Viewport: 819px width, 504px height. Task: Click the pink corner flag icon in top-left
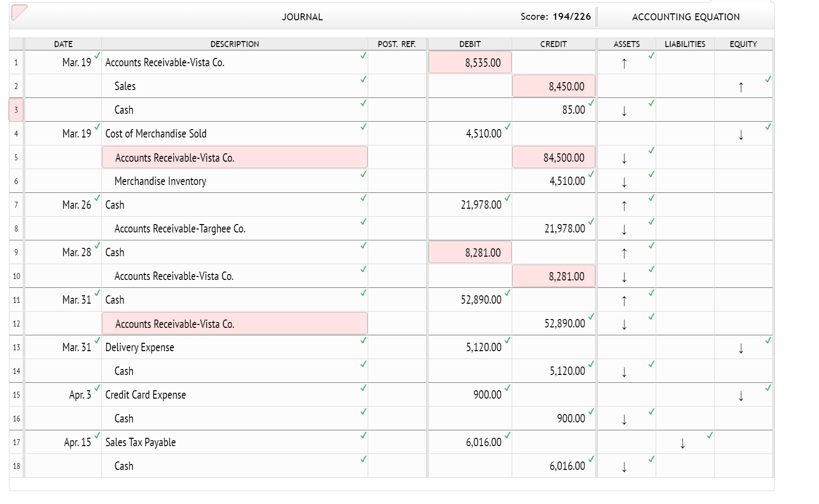point(19,13)
